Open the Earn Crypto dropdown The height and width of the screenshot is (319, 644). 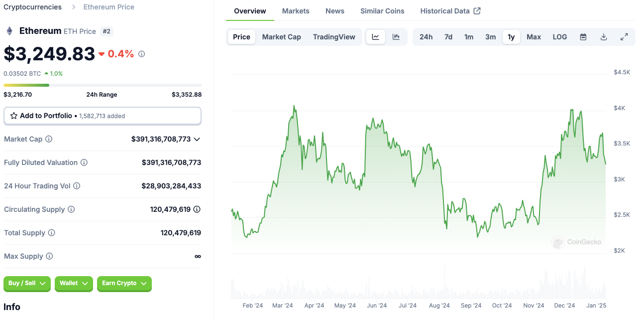coord(124,284)
